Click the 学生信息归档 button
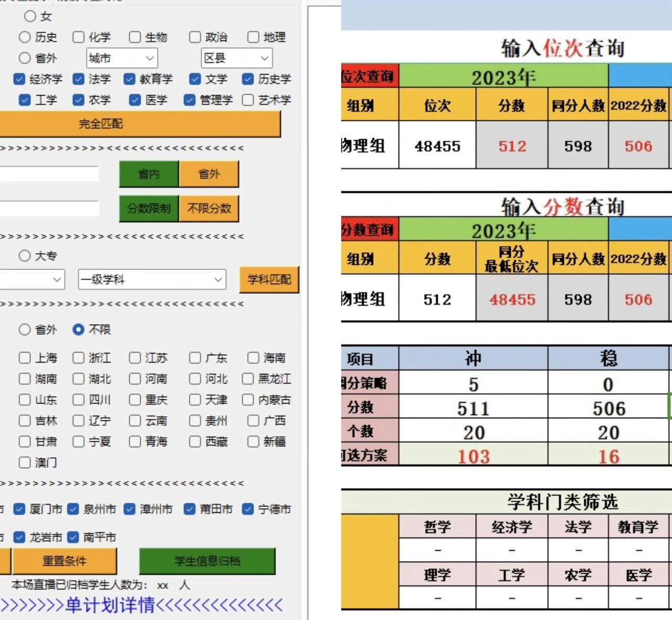This screenshot has width=672, height=620. click(207, 561)
